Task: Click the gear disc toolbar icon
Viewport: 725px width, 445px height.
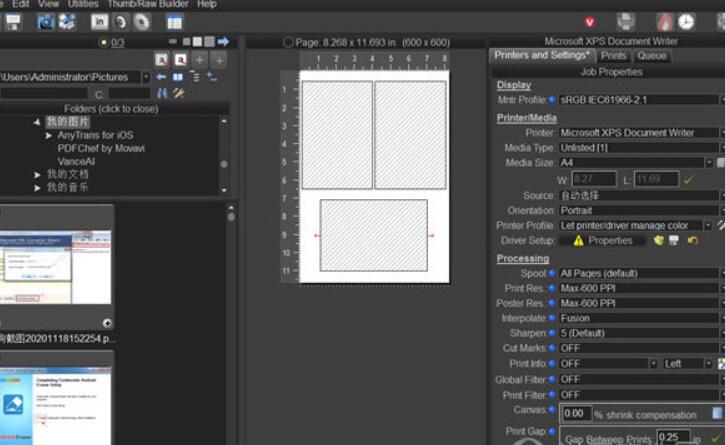Action: click(x=141, y=22)
